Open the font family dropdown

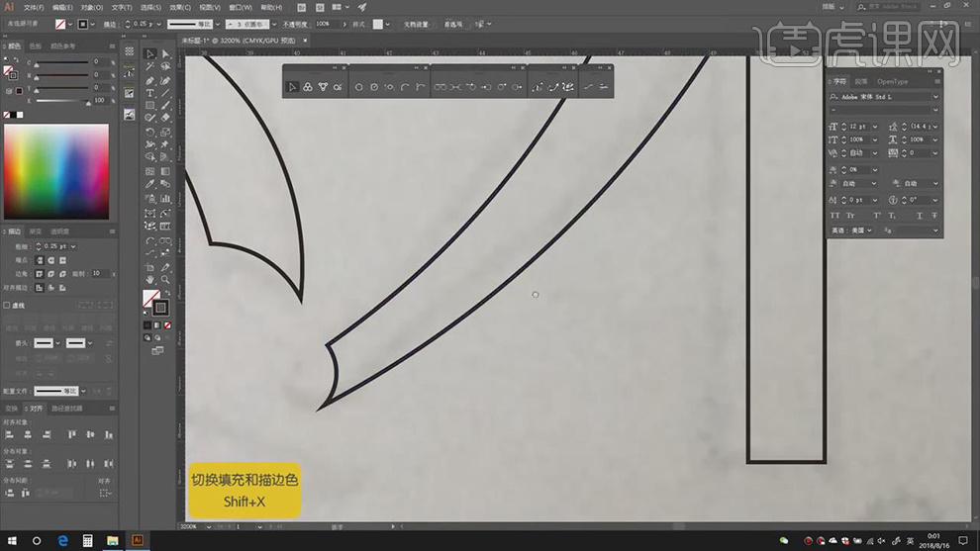pyautogui.click(x=935, y=97)
